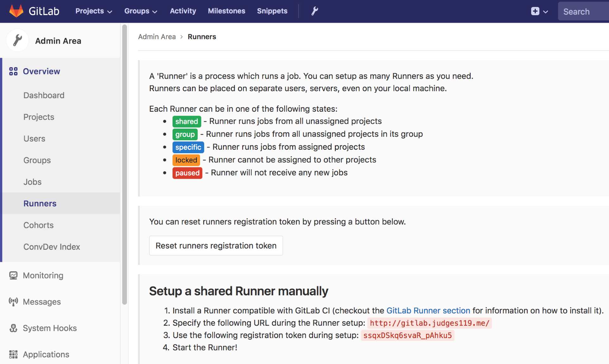Expand the Projects dropdown in navbar
Viewport: 609px width, 364px height.
94,11
